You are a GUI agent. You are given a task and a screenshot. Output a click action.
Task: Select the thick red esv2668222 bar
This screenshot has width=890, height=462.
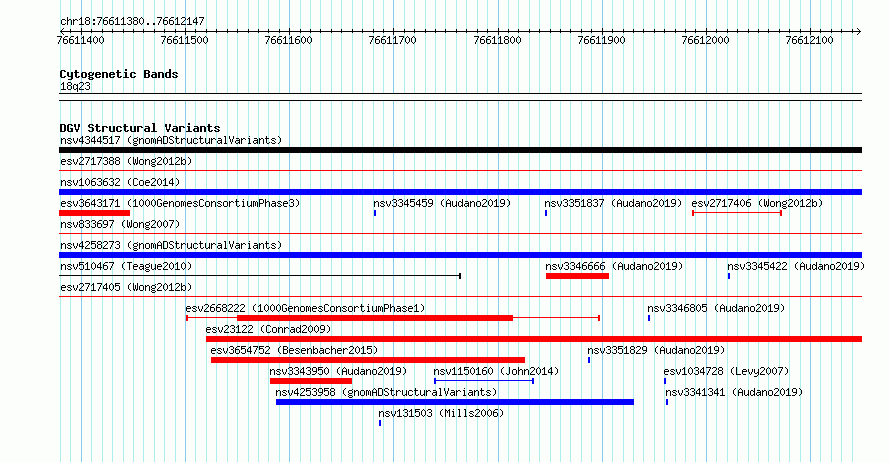(x=375, y=318)
